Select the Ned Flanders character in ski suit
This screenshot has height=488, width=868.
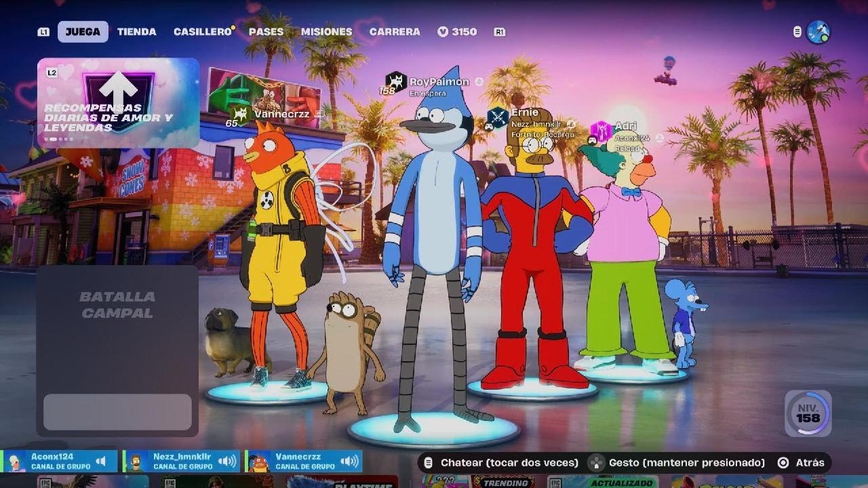pos(536,251)
